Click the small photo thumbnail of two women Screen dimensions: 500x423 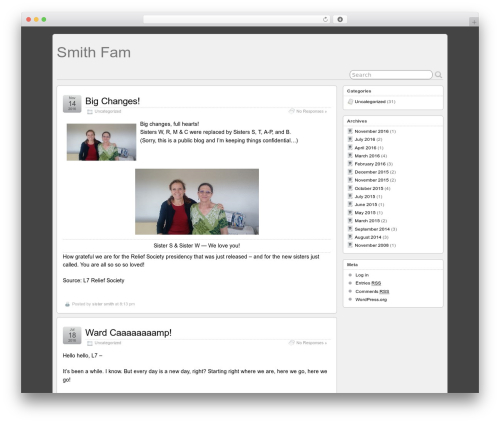point(101,142)
